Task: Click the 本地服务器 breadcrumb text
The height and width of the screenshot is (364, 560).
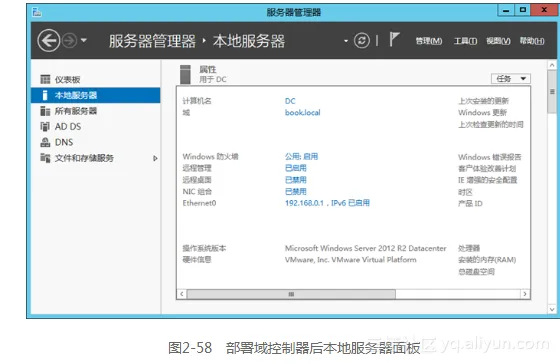Action: tap(249, 41)
